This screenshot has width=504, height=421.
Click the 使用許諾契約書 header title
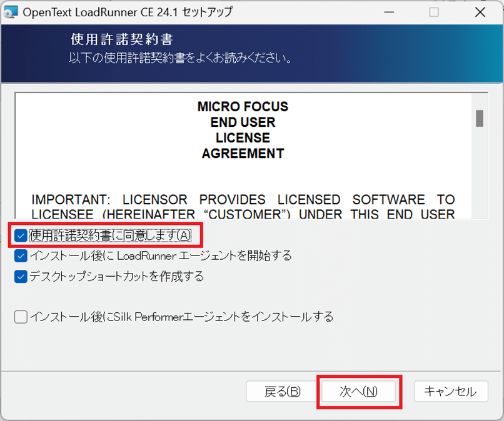(122, 39)
